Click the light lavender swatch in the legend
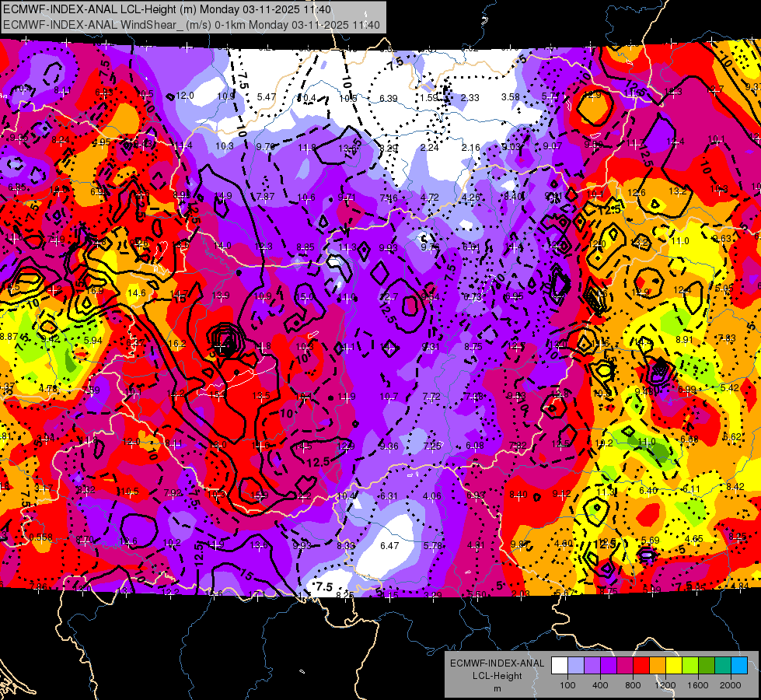 point(576,666)
